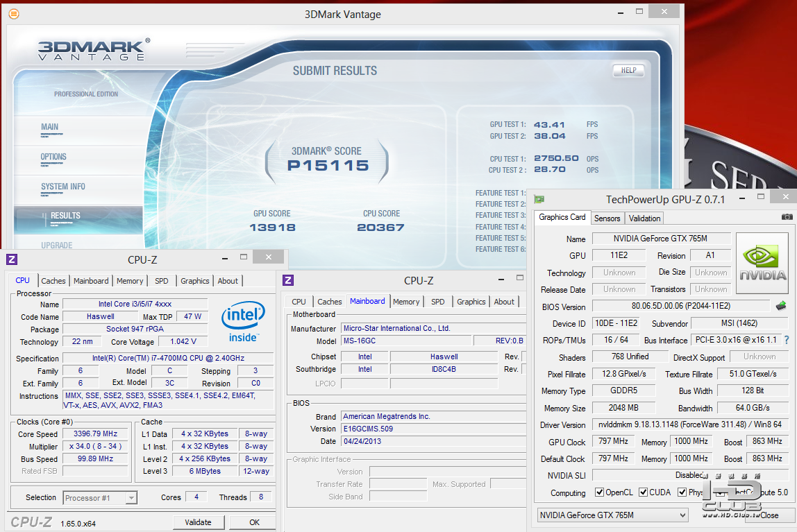Click the NVIDIA logo in GPU-Z
Image resolution: width=797 pixels, height=532 pixels.
click(x=762, y=264)
